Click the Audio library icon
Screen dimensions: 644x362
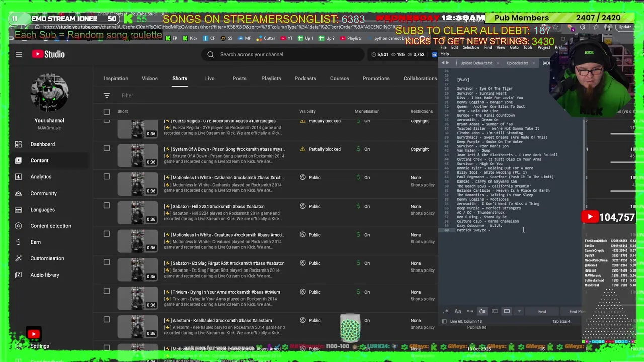coord(18,275)
